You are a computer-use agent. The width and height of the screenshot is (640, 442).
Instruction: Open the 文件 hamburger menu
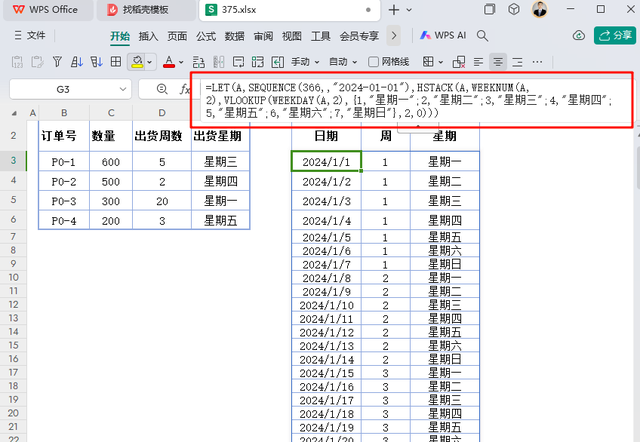point(29,36)
